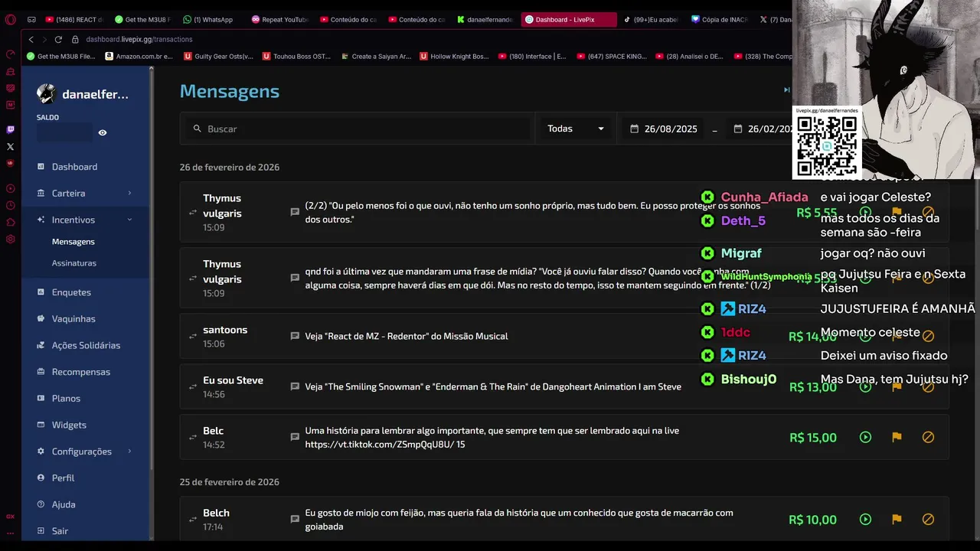Reload the page in the browser
The image size is (980, 551).
point(58,39)
